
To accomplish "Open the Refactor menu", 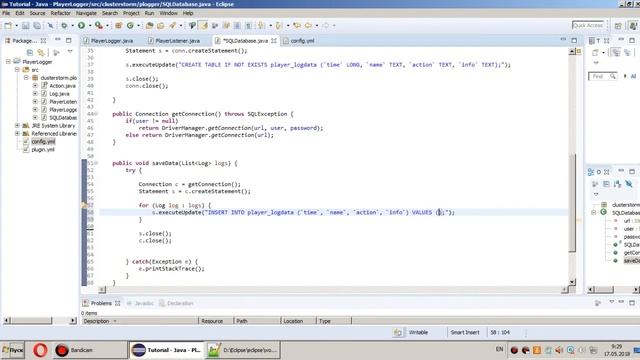I will (60, 13).
